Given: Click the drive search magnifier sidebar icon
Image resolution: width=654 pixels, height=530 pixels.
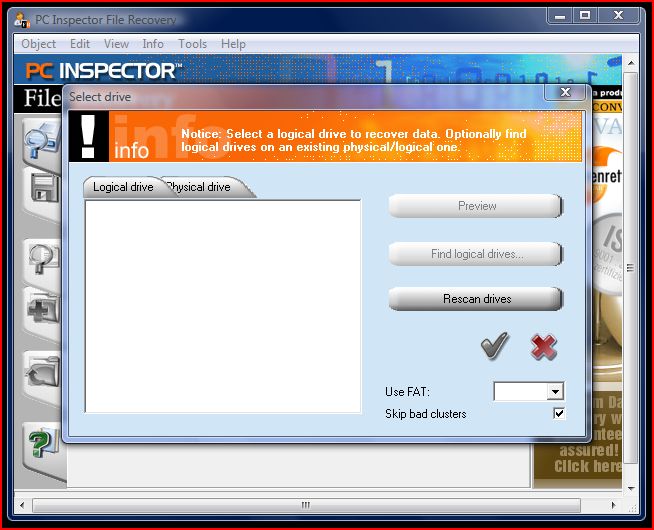Looking at the screenshot, I should click(43, 142).
